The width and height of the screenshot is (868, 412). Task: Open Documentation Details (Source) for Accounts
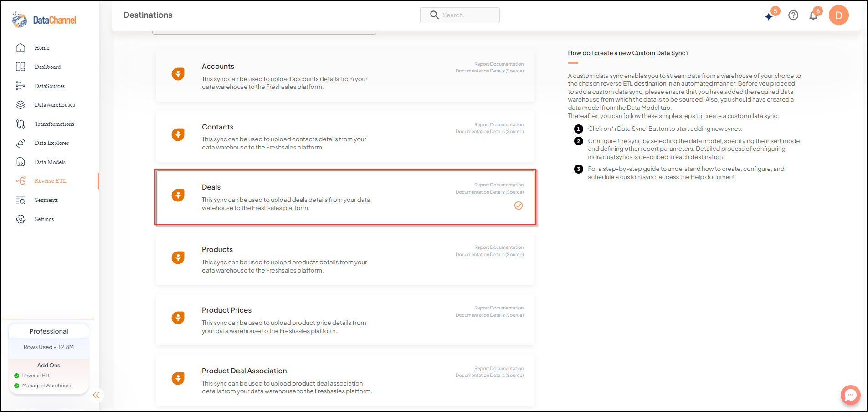click(490, 71)
